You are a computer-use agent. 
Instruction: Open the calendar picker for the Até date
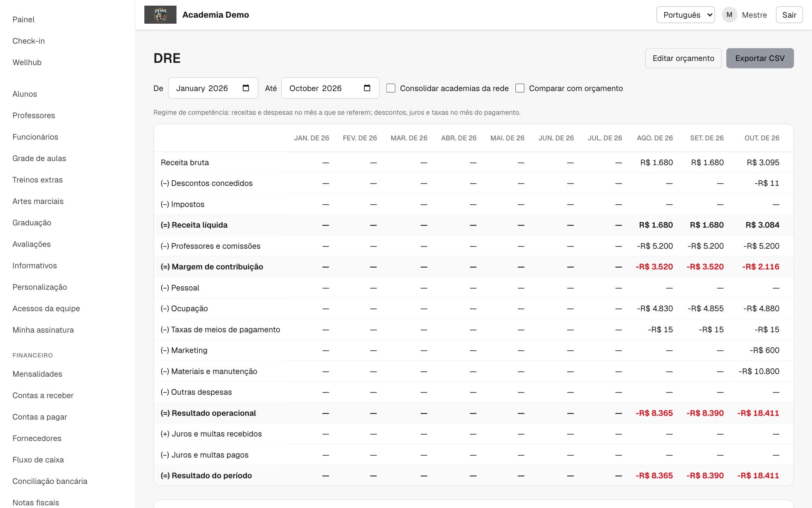tap(367, 88)
